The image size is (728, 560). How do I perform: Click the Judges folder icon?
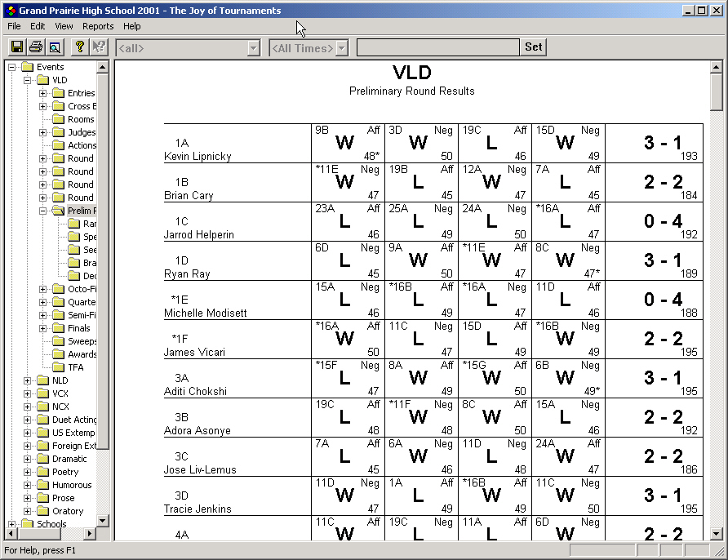tap(58, 131)
